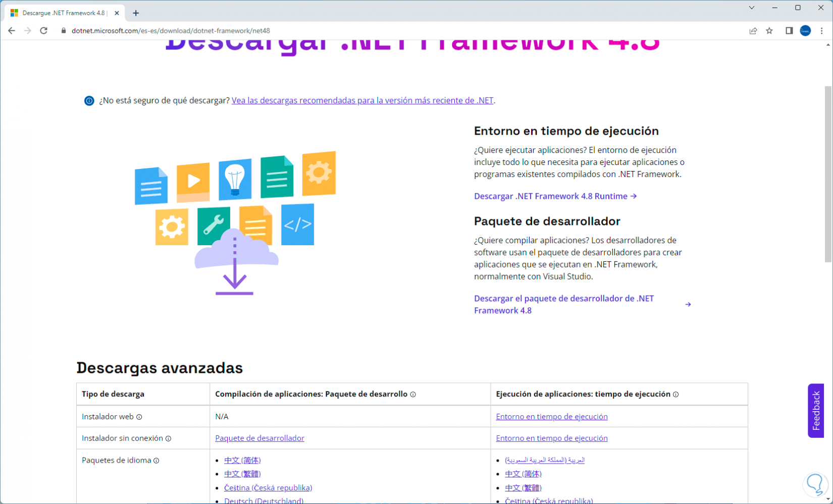Screen dimensions: 833x504
Task: Show info icon next to Instalador web
Action: (x=139, y=417)
